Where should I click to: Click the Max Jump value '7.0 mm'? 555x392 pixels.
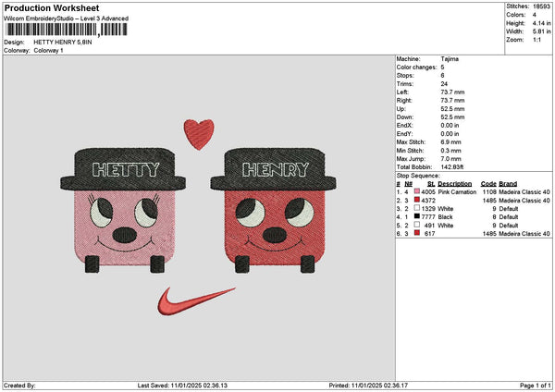(451, 159)
